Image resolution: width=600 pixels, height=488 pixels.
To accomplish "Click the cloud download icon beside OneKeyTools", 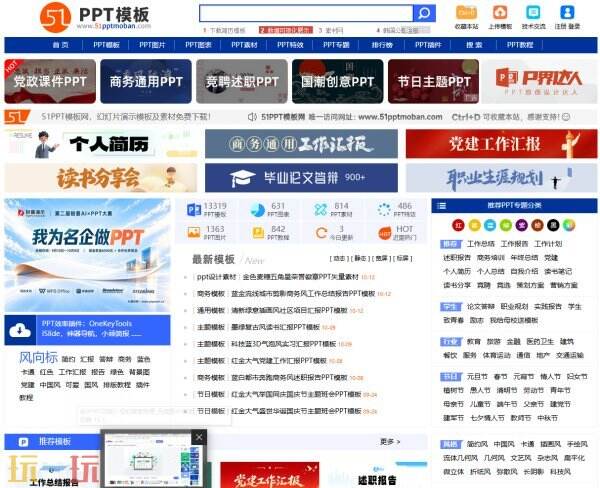I will click(20, 330).
